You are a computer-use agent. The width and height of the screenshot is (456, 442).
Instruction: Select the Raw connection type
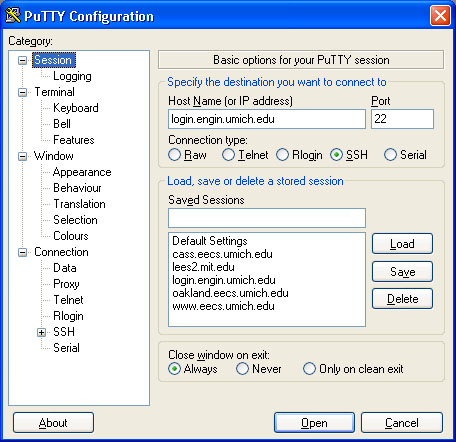174,155
